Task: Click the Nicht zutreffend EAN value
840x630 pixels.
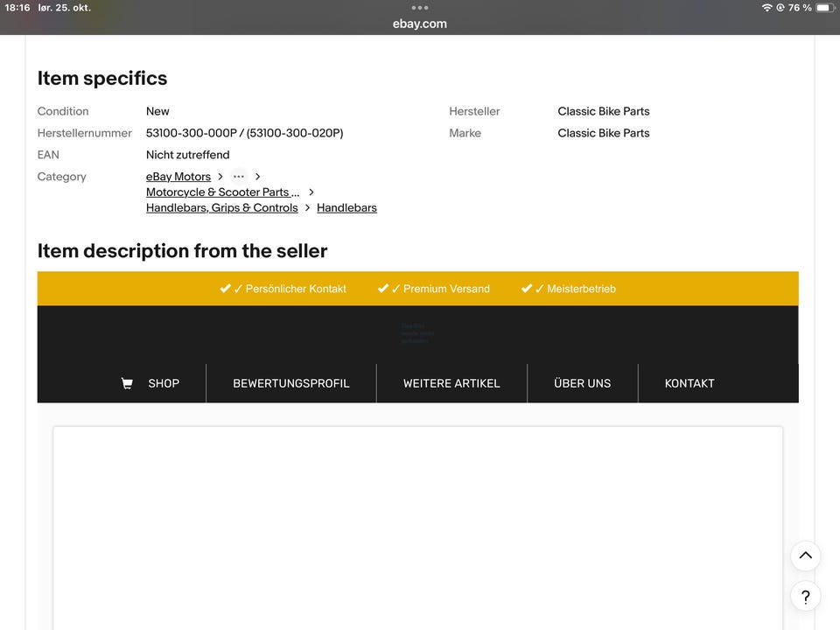Action: tap(187, 155)
